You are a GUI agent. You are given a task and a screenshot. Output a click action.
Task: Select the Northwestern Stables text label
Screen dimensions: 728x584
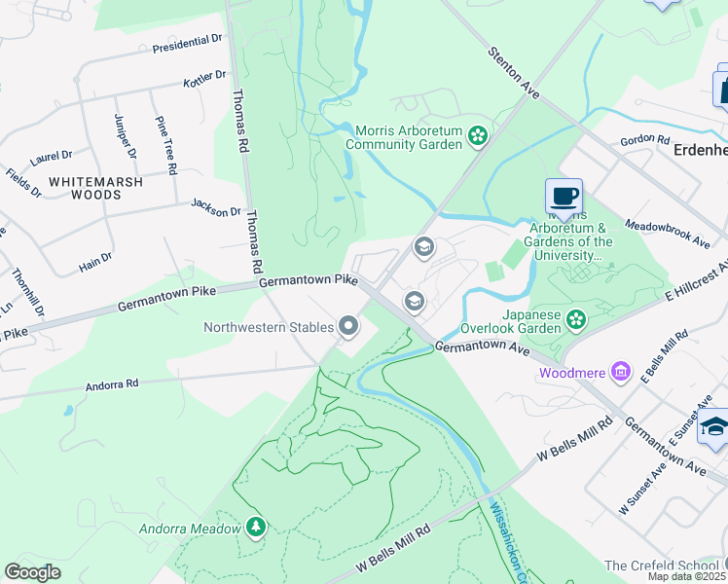click(269, 327)
